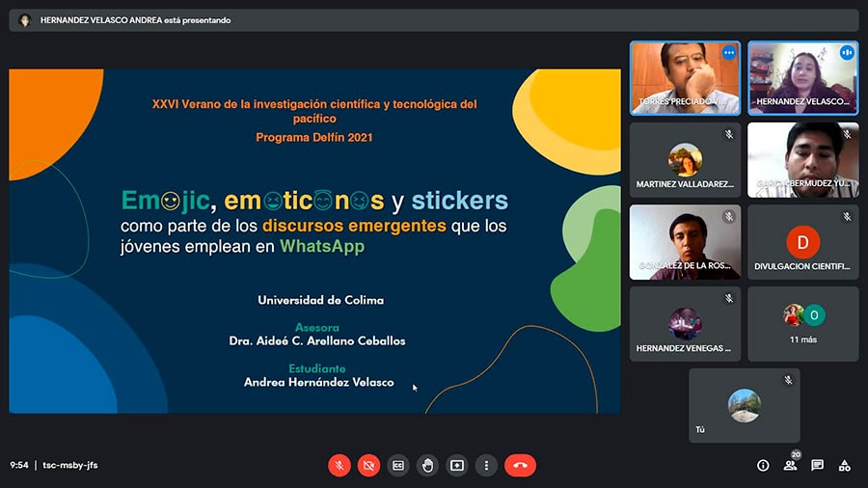Click the 9:54 clock text
This screenshot has width=868, height=488.
[x=19, y=465]
